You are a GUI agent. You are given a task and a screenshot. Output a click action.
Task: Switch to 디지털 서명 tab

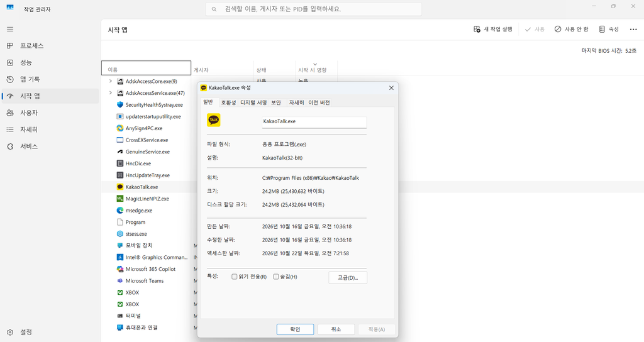pos(253,102)
